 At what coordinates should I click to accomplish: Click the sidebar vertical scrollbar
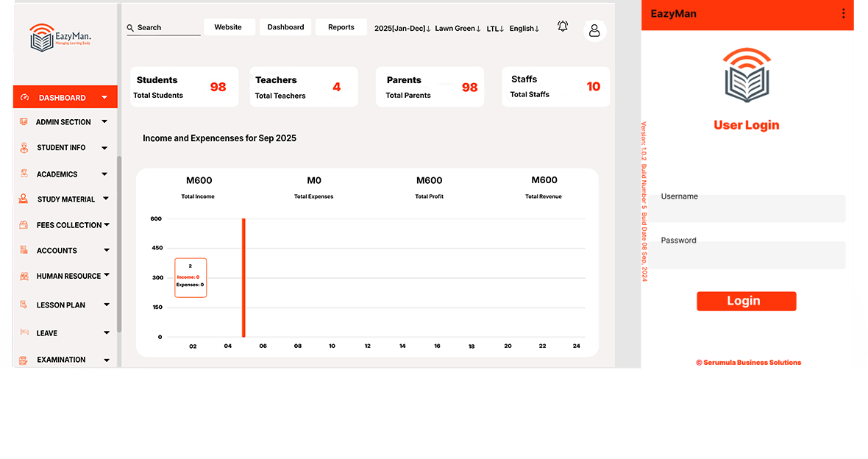(119, 243)
